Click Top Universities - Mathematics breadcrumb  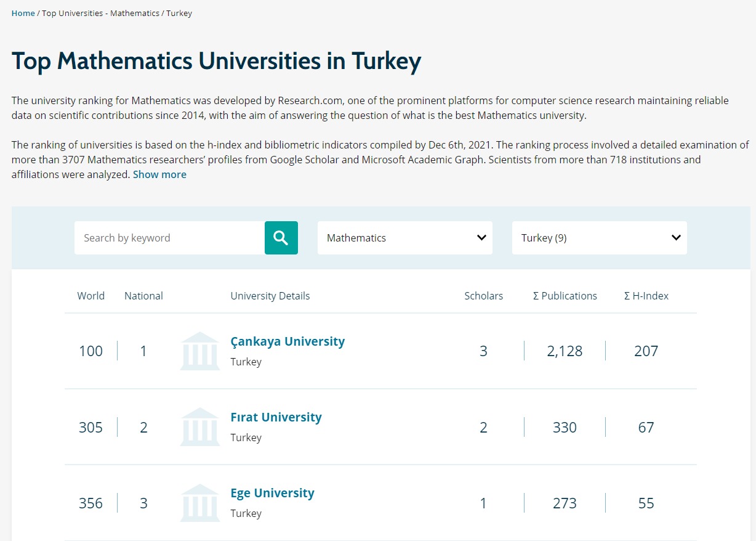tap(100, 14)
